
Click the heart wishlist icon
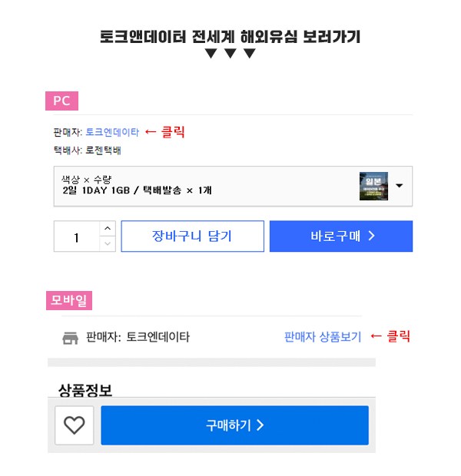[x=74, y=425]
